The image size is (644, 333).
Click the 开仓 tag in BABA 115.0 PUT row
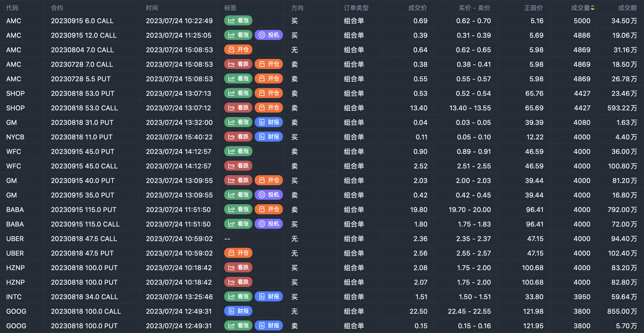pyautogui.click(x=269, y=209)
